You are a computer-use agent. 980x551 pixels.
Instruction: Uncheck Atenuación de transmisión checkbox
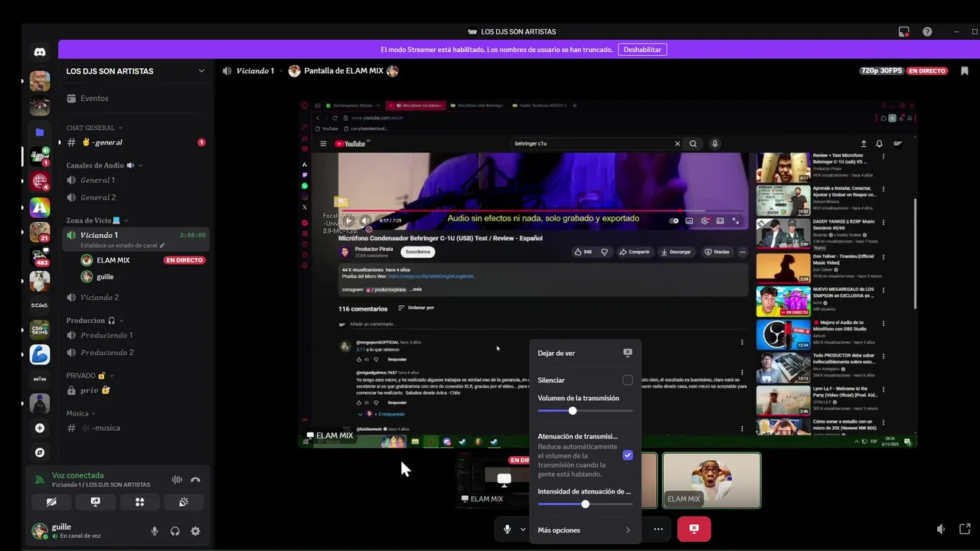tap(628, 455)
